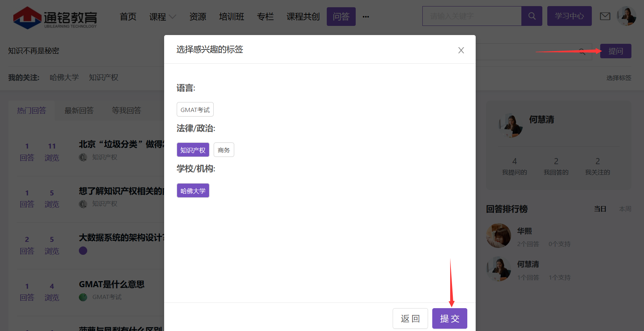The image size is (644, 331).
Task: Click 选择标签 link
Action: click(x=619, y=78)
